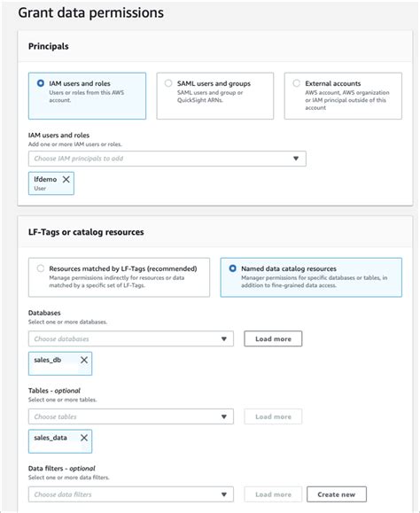This screenshot has width=420, height=513.
Task: Click the sales_data chip label
Action: [x=51, y=438]
